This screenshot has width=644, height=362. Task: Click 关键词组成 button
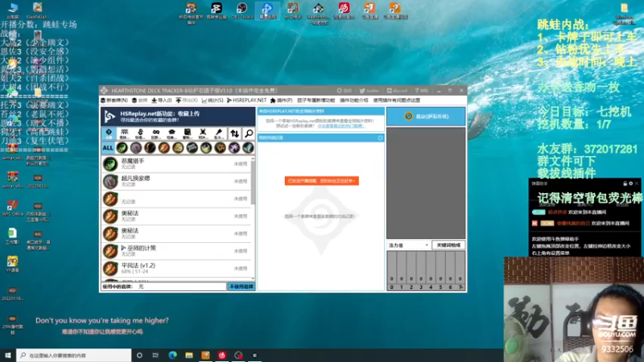(x=448, y=245)
